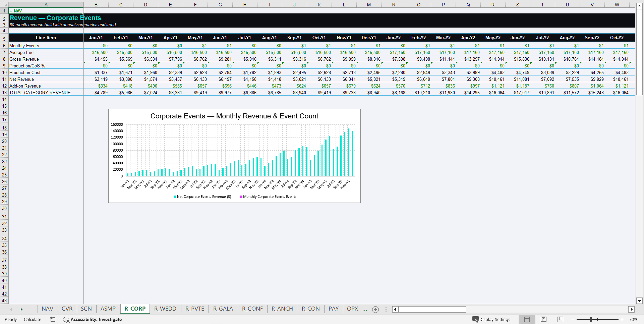Click horizontal scrollbar left arrow
This screenshot has width=644, height=324.
(x=395, y=309)
